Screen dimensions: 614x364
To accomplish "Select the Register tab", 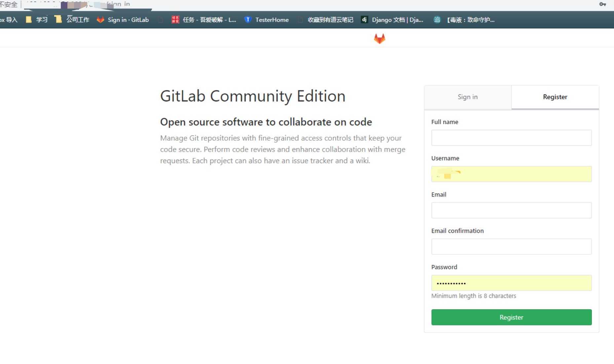I will pos(555,97).
